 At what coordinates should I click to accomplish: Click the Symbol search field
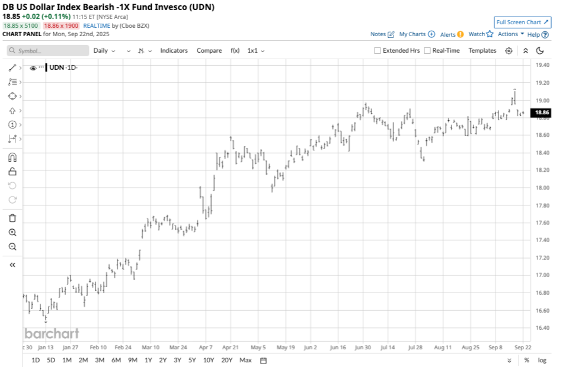tap(48, 51)
